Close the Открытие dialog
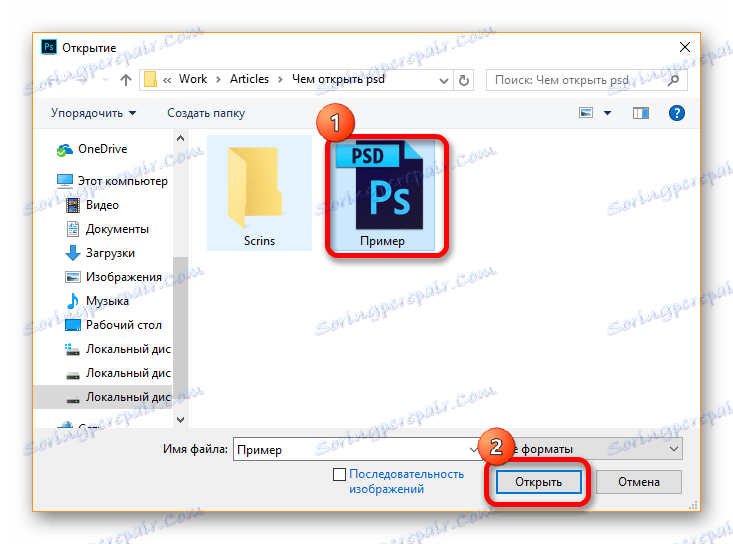The width and height of the screenshot is (733, 544). (684, 47)
